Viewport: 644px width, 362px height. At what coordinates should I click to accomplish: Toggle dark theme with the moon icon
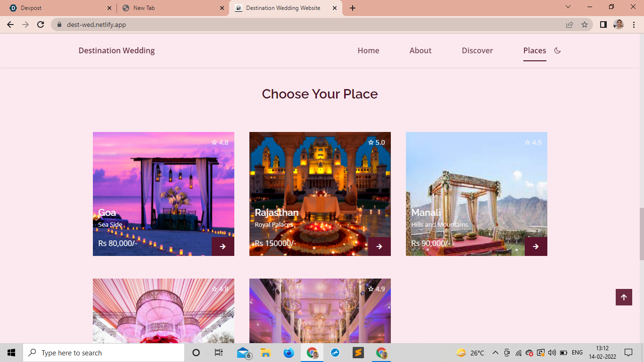(557, 50)
